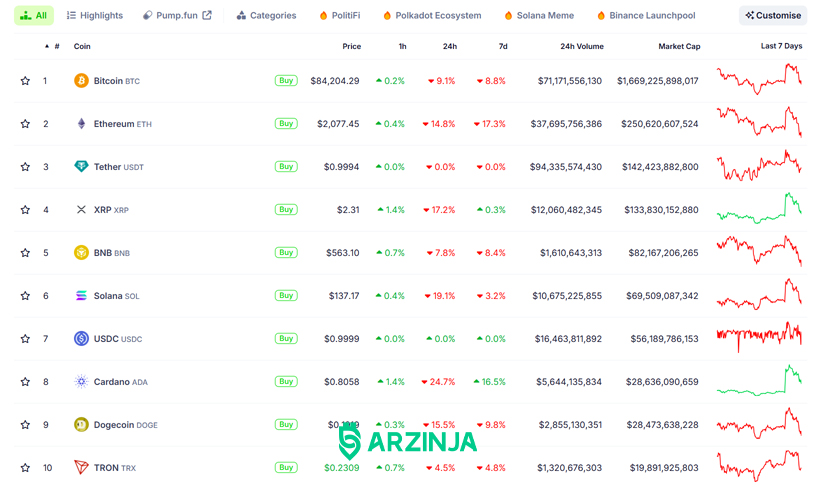This screenshot has height=487, width=816.
Task: Select the Binance Launchpool tab
Action: tap(646, 16)
